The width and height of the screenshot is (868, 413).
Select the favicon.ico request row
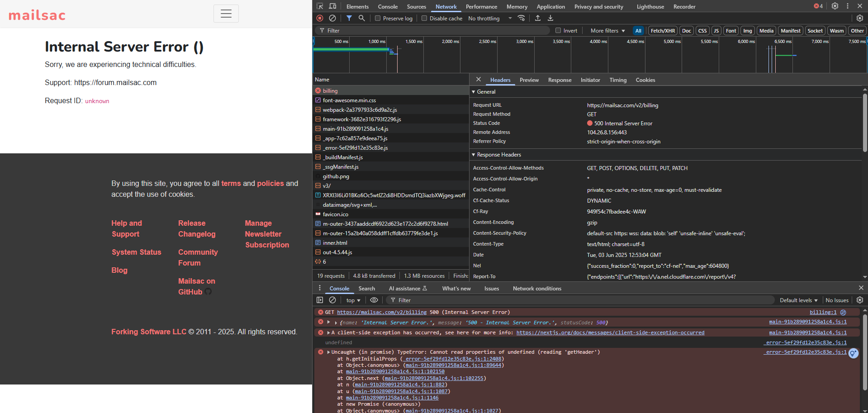click(391, 214)
